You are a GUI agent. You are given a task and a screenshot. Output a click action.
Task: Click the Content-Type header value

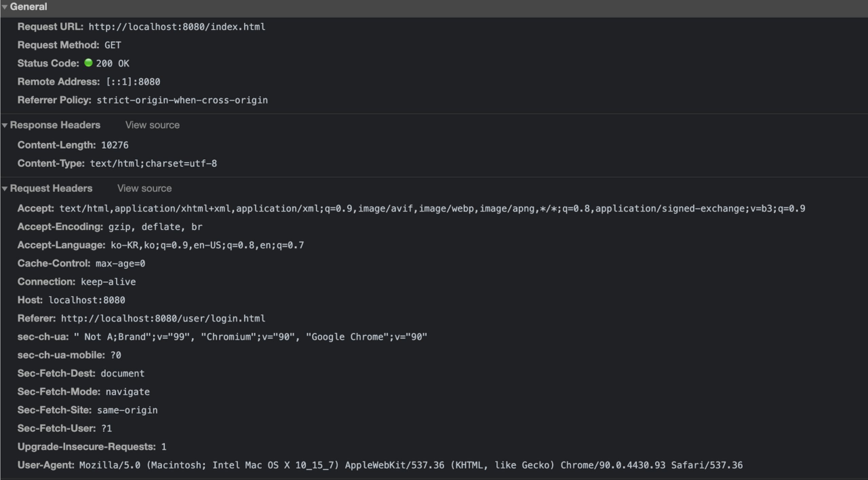[x=153, y=163]
